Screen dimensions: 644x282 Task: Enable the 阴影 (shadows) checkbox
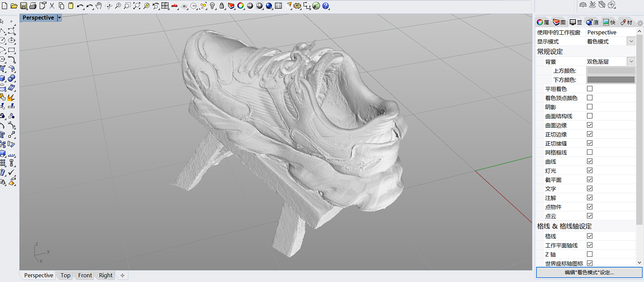tap(590, 107)
